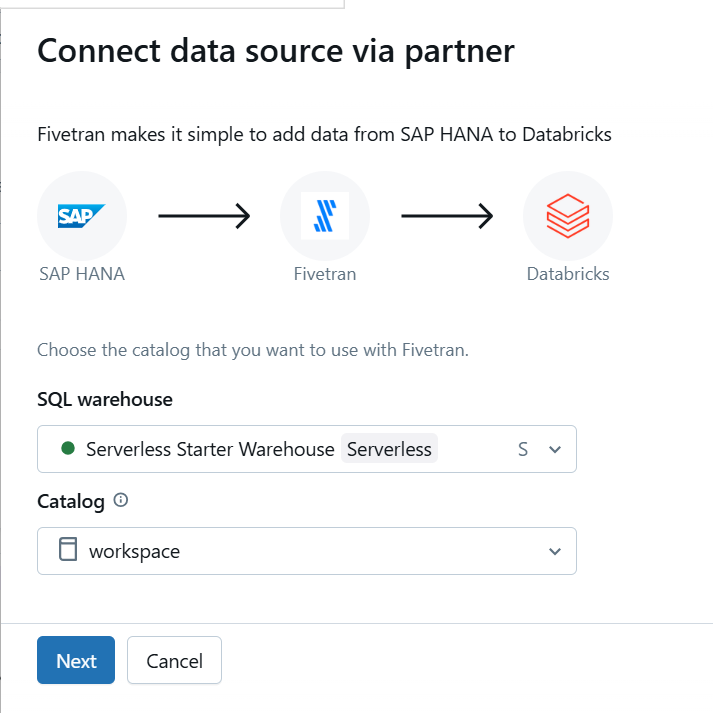This screenshot has width=713, height=713.
Task: Click the Serverless tag badge
Action: 389,449
